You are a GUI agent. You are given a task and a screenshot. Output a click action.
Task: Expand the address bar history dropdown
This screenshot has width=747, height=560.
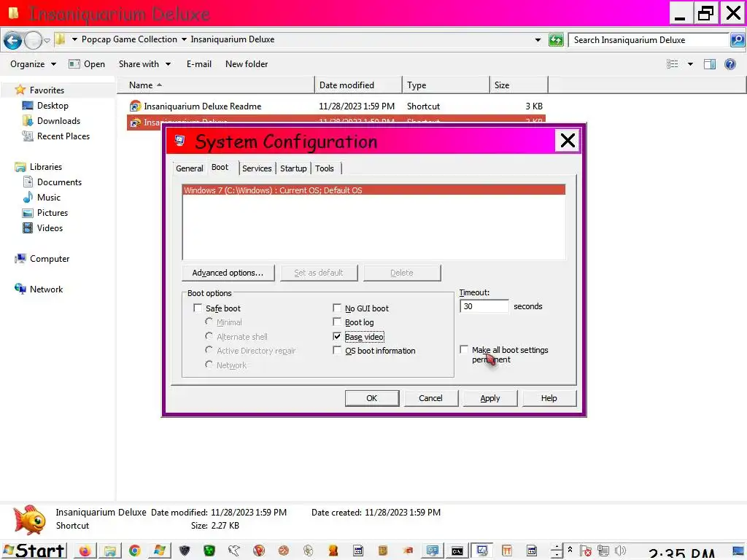(538, 40)
